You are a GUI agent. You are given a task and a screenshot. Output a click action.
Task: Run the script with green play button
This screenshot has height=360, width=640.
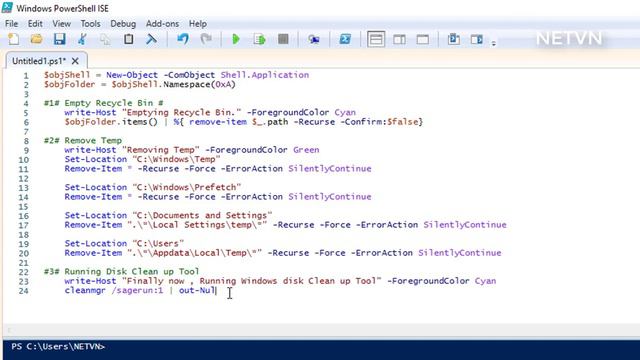coord(236,39)
